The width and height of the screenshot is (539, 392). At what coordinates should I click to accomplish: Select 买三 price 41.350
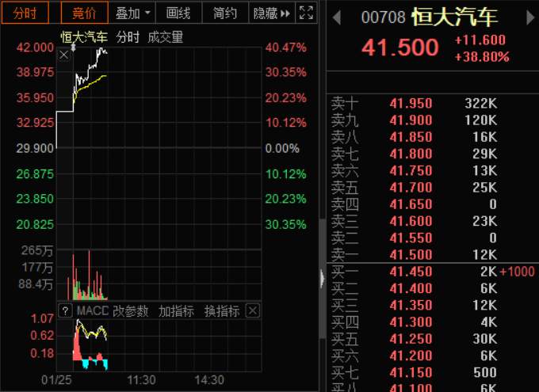[x=411, y=306]
